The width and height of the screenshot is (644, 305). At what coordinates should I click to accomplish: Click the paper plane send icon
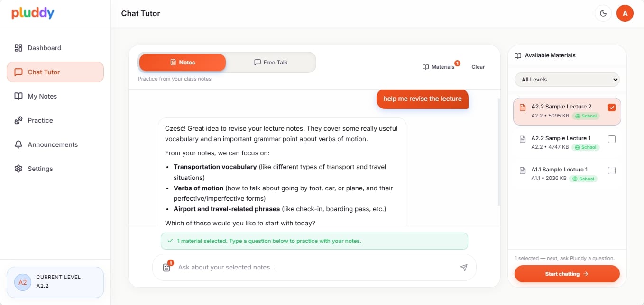(x=464, y=268)
